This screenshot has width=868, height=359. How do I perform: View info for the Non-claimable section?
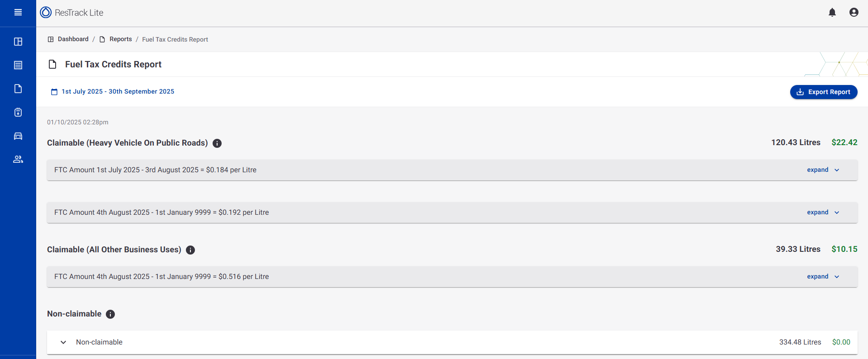110,314
